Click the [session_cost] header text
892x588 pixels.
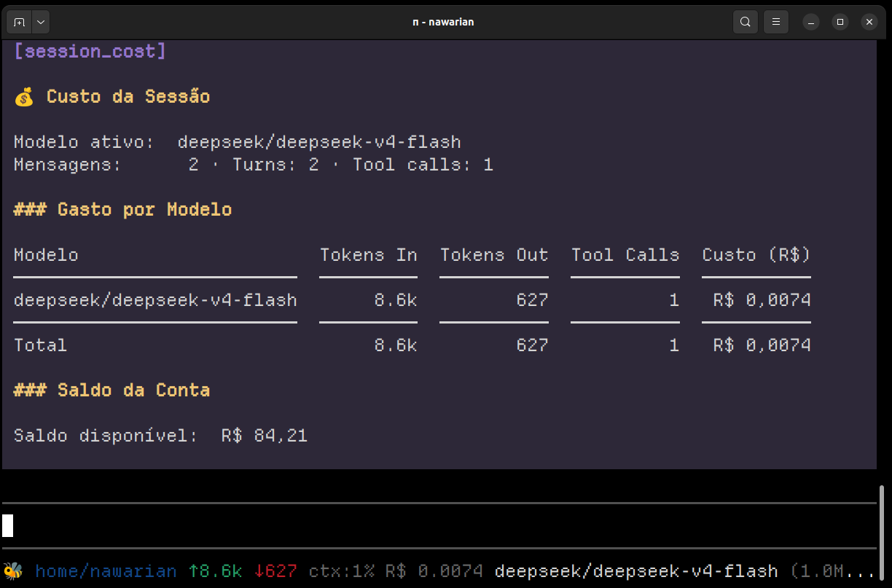[x=90, y=52]
